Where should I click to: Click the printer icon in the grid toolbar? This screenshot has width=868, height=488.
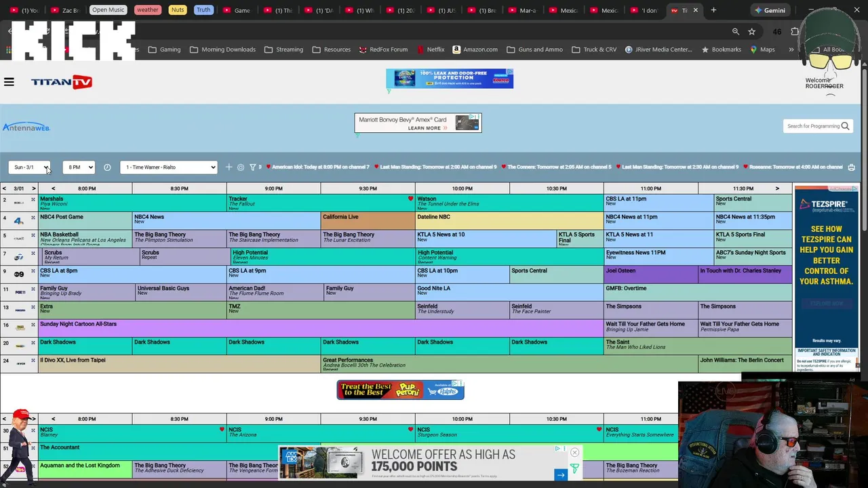tap(851, 167)
